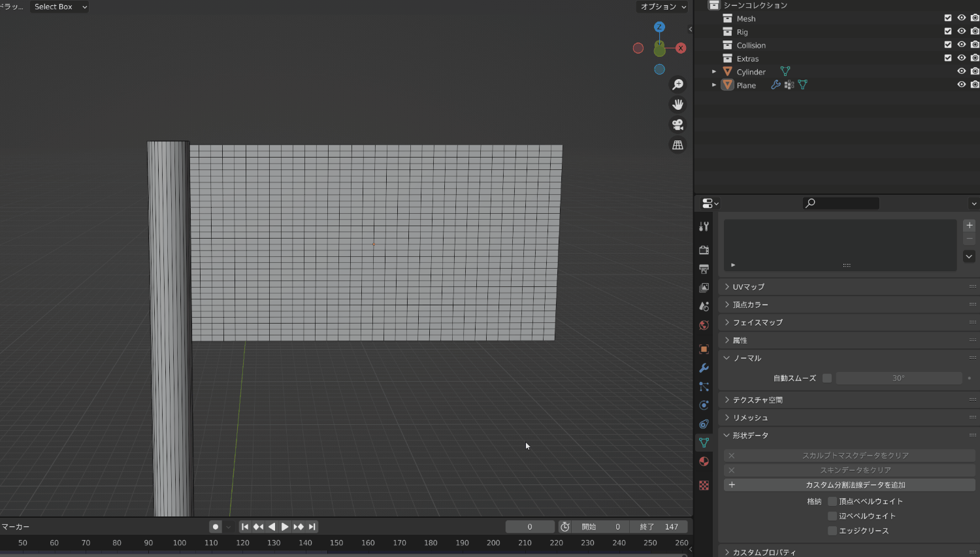
Task: Hide the Cylinder object in viewport
Action: (961, 71)
